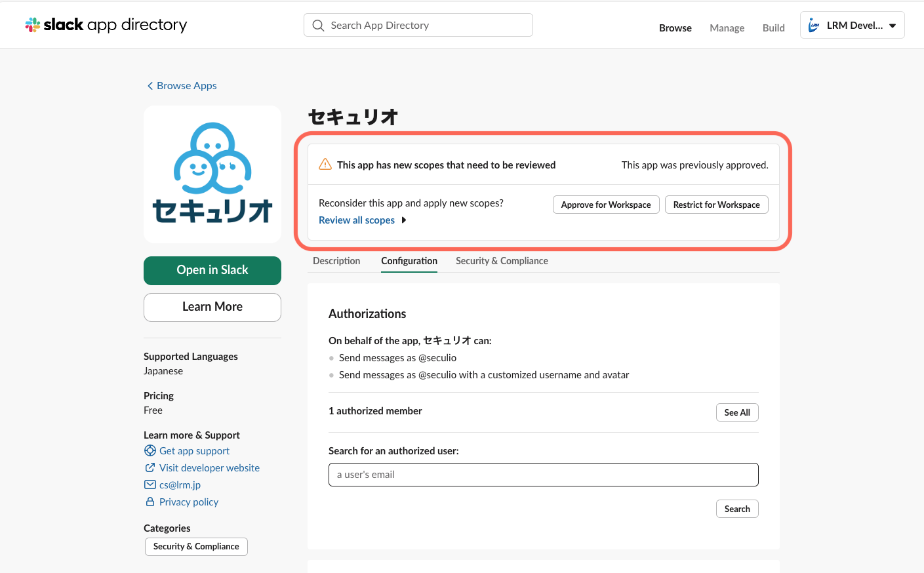Go back via Browse Apps link
Screen dimensions: 924x573
[x=187, y=86]
